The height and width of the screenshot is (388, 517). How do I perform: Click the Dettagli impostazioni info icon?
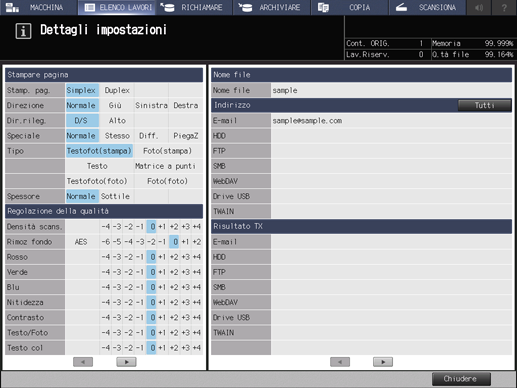tap(23, 31)
